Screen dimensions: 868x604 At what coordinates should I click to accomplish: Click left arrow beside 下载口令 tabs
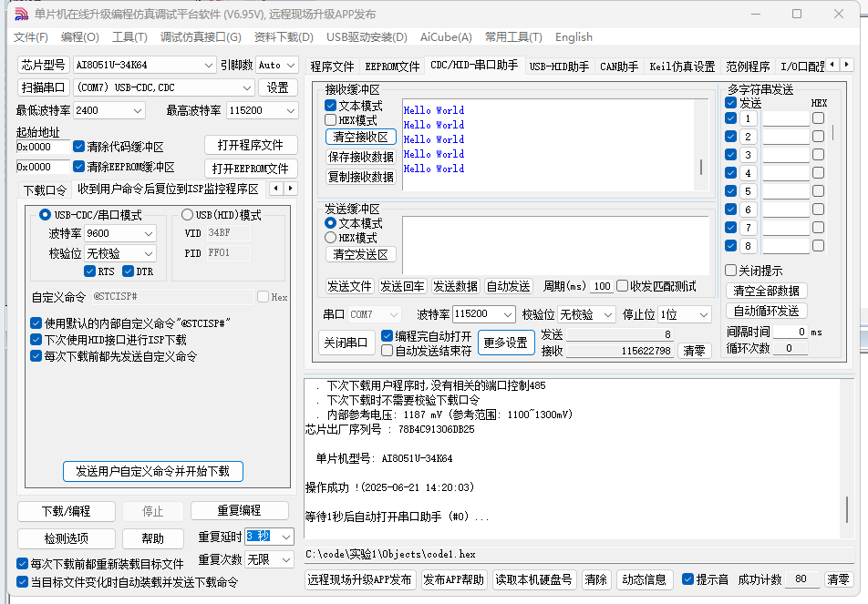(276, 189)
